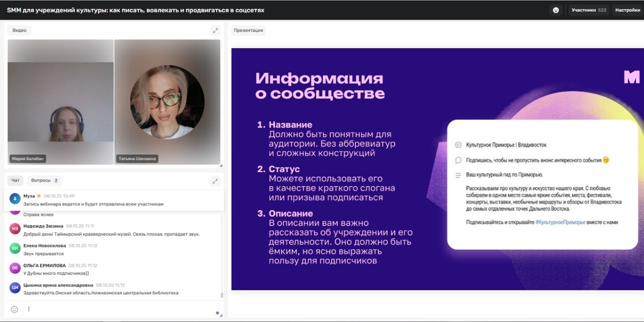Select Татьяна Шеншина video tile
This screenshot has width=644, height=322.
point(167,101)
